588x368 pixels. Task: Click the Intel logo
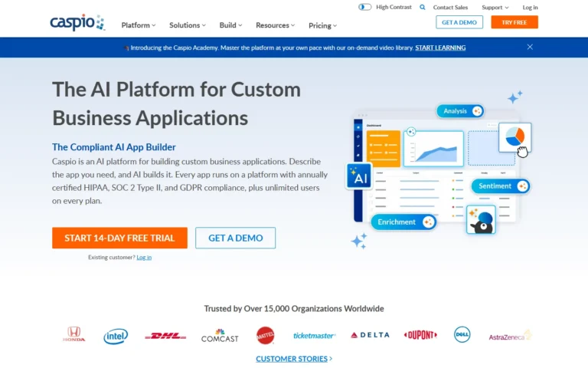coord(116,336)
